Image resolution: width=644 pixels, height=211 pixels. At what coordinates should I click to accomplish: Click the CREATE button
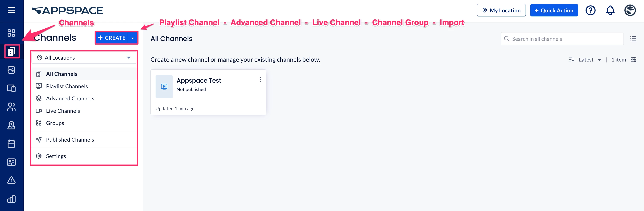pos(112,38)
